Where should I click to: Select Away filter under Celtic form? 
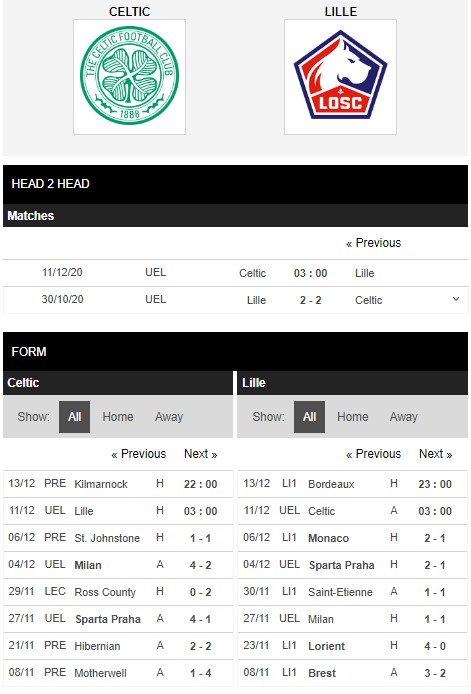click(169, 417)
